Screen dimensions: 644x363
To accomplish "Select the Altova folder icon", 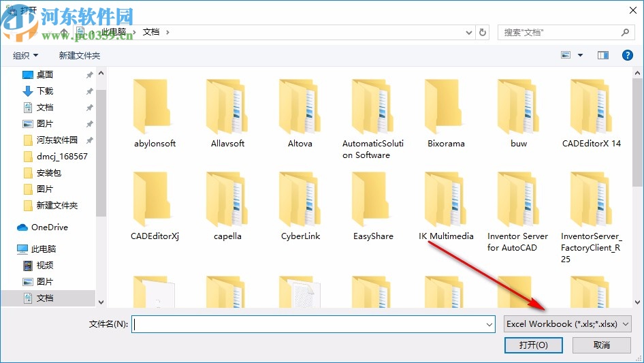I will coord(300,106).
